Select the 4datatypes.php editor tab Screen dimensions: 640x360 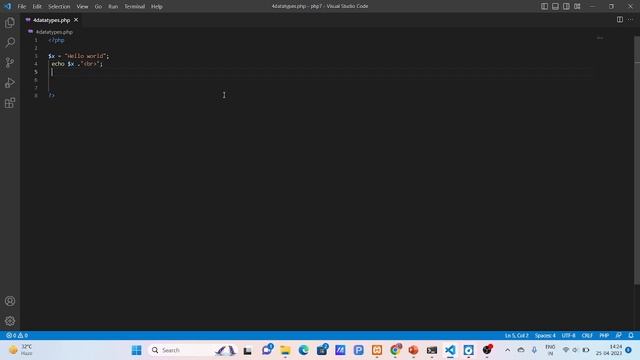click(x=51, y=20)
